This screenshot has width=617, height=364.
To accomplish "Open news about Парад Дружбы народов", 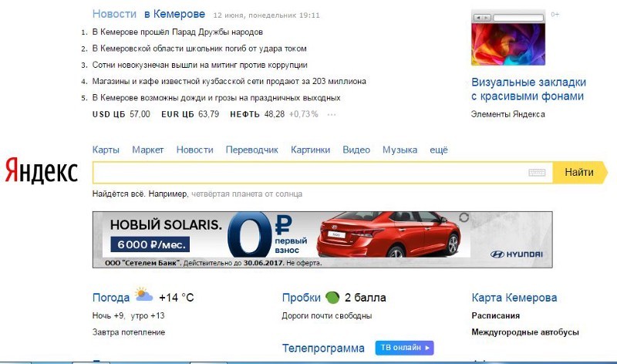I will (177, 32).
